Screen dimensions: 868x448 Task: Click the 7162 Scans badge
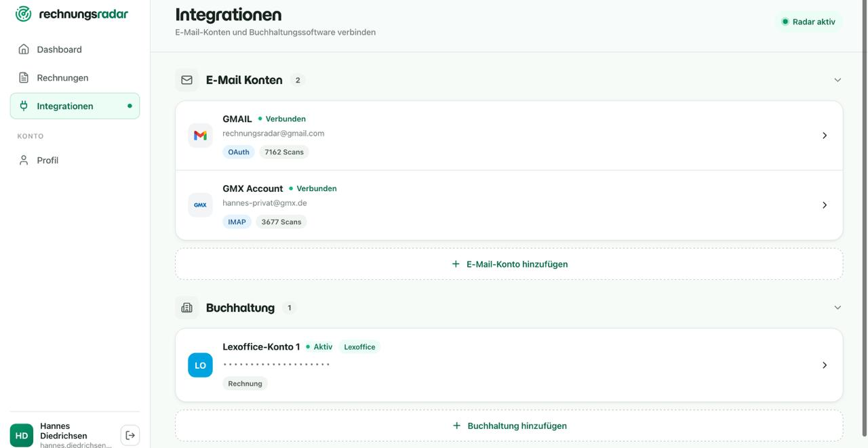coord(284,152)
